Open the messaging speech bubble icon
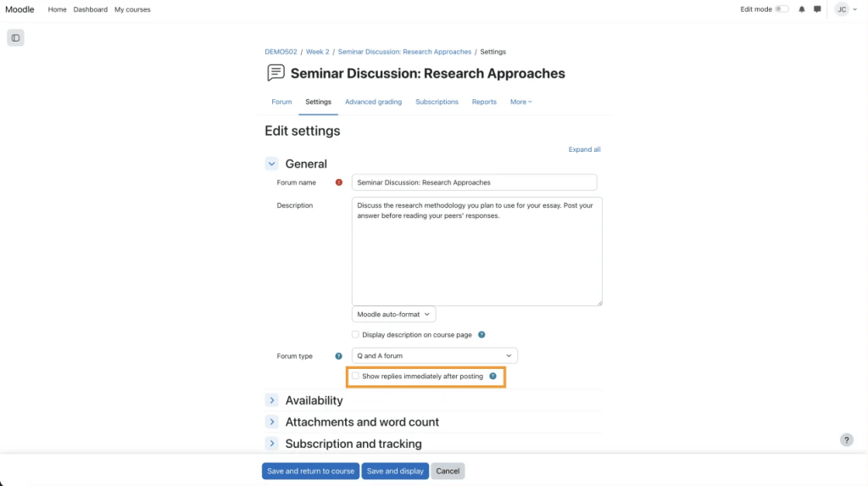 tap(817, 9)
